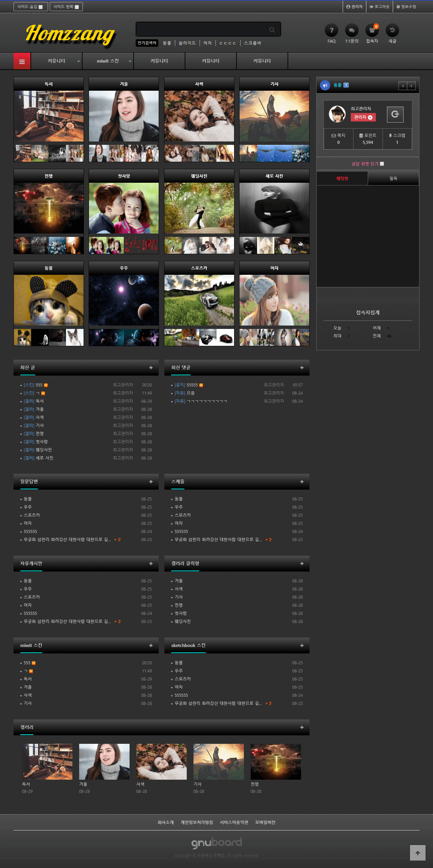
Task: Click the 개인정보처리방침 footer link
Action: point(197,822)
